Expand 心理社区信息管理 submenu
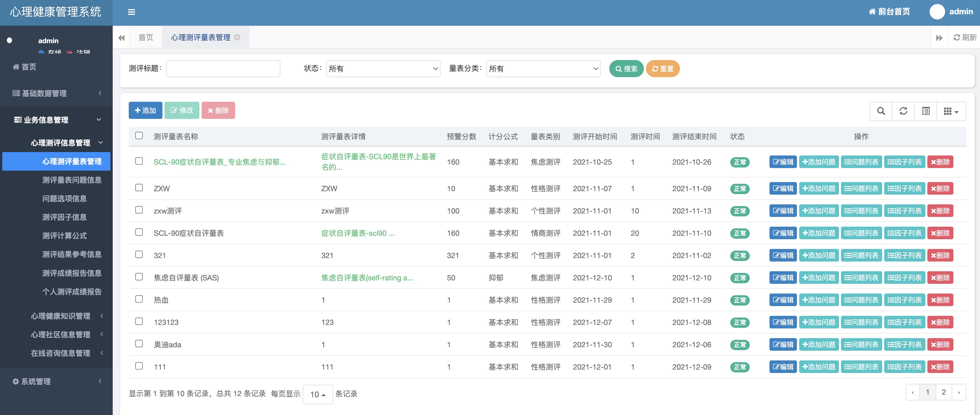 pos(56,334)
